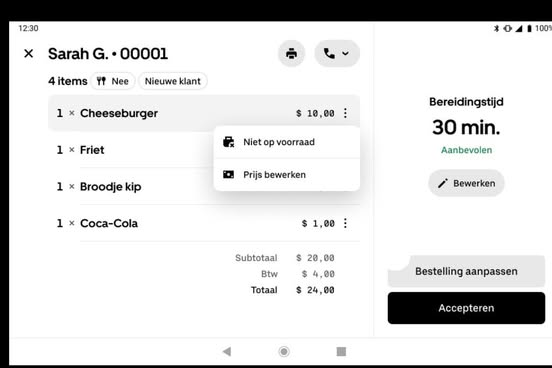Open Cheeseburger three-dot options menu
Image resolution: width=552 pixels, height=368 pixels.
click(345, 113)
